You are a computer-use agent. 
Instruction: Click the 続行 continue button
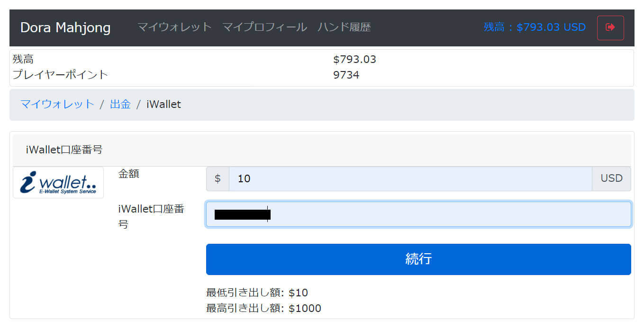(x=418, y=259)
